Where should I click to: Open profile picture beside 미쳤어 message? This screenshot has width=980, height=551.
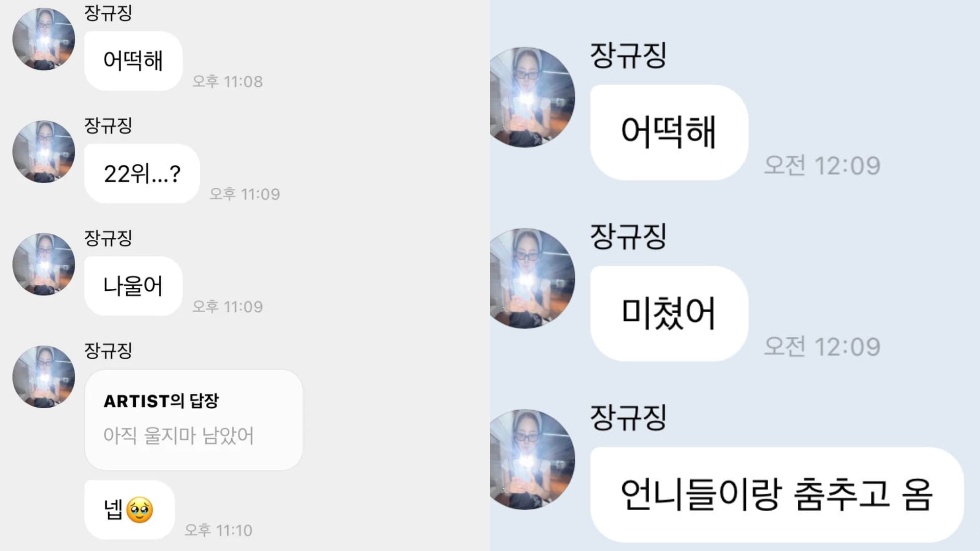(532, 278)
